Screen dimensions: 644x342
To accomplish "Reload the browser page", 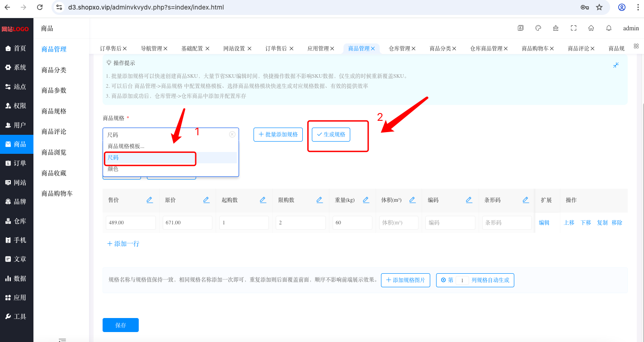I will click(40, 7).
